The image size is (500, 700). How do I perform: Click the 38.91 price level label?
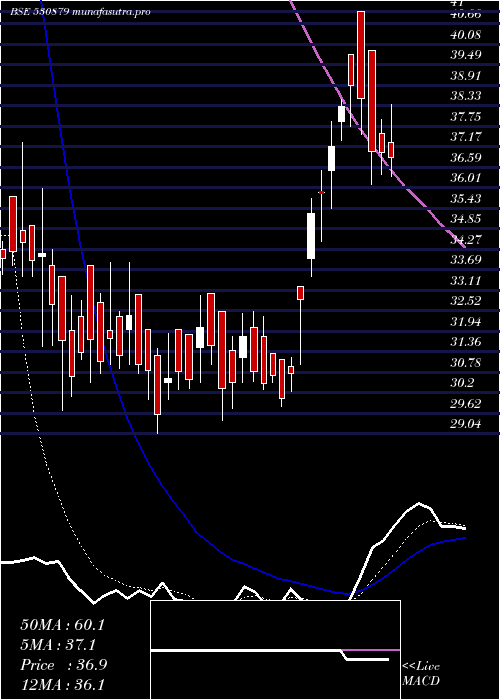466,76
